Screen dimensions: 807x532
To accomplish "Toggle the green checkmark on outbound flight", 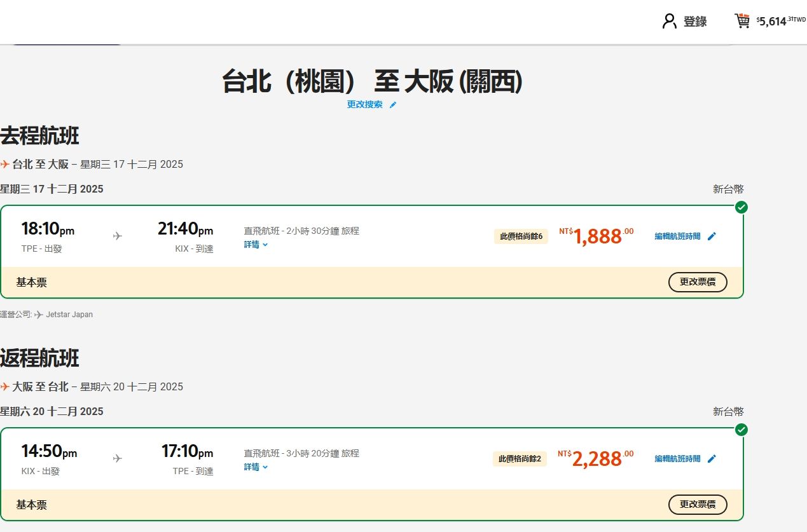I will [x=741, y=207].
